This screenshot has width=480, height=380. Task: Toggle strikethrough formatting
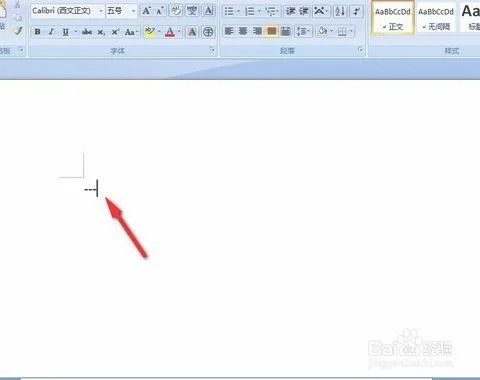pyautogui.click(x=87, y=32)
